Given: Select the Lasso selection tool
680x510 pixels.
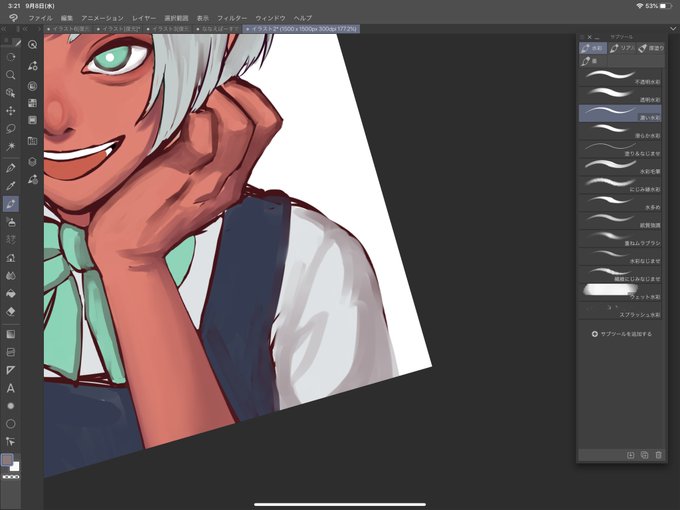Looking at the screenshot, I should [11, 128].
